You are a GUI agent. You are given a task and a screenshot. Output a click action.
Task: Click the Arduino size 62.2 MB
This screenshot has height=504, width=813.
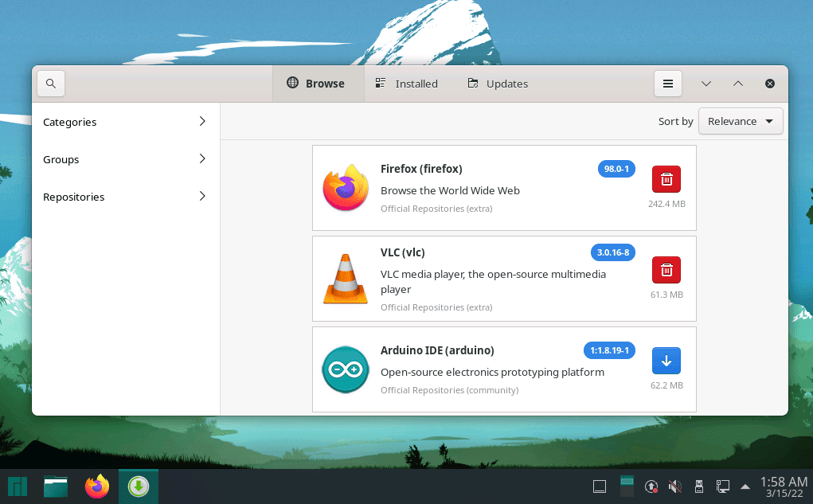coord(666,385)
